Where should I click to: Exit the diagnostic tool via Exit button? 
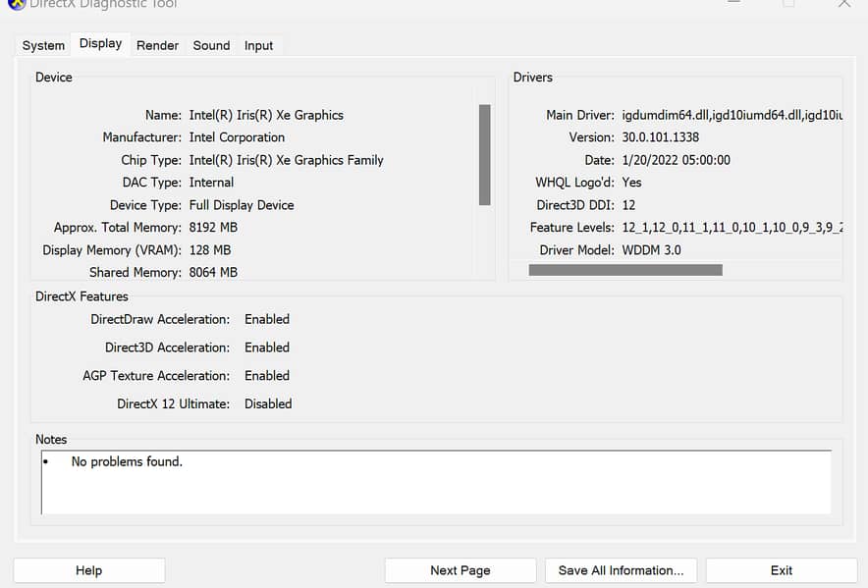pos(781,570)
